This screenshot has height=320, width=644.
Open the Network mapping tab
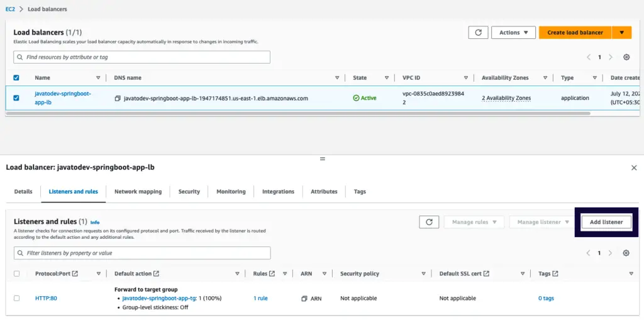138,191
